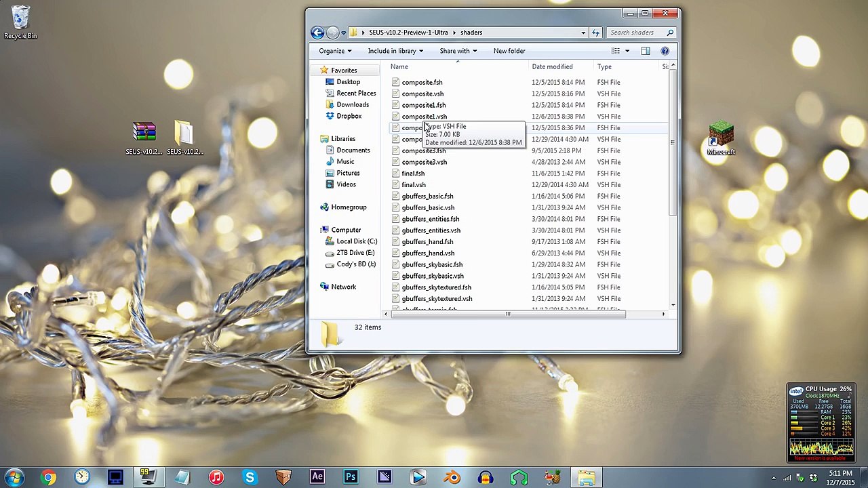Click the Search shaders input field
This screenshot has height=488, width=868.
636,33
